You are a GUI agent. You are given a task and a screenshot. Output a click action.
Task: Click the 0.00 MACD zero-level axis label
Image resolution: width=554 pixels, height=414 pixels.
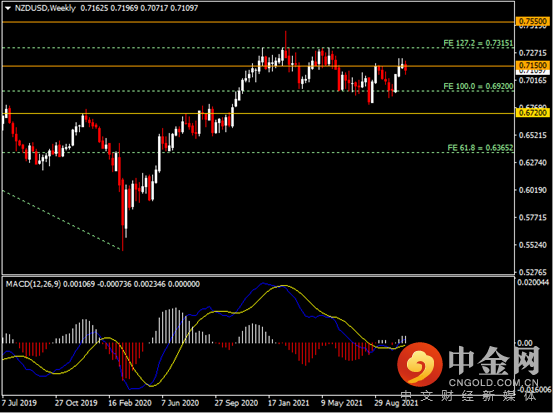pos(524,343)
